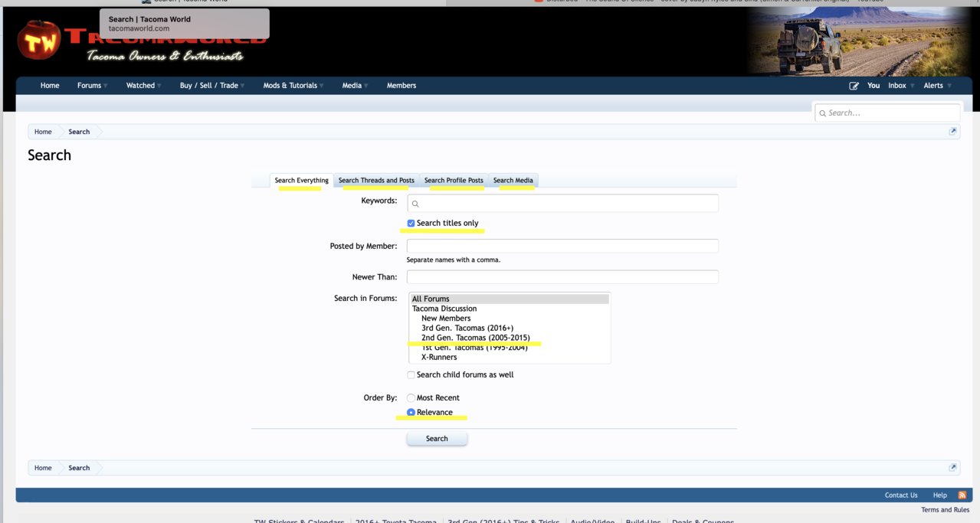Viewport: 980px width, 523px height.
Task: Open the Terms and Rules link
Action: click(946, 510)
